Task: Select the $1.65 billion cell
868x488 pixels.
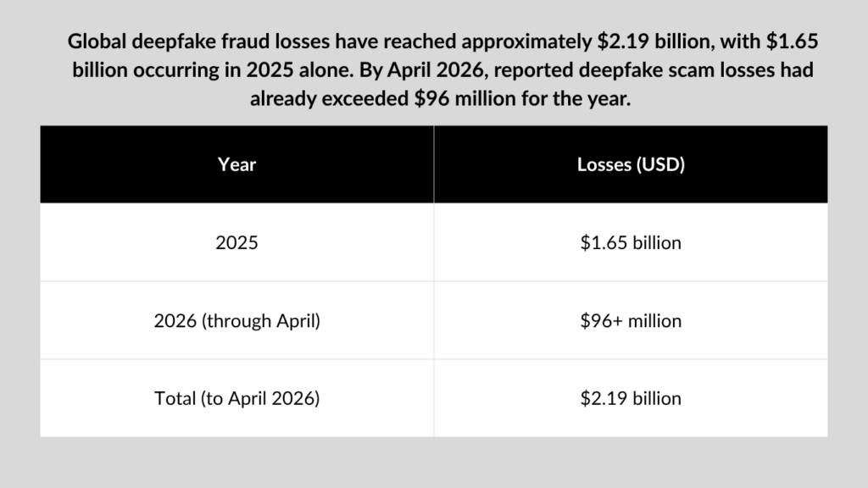Action: click(631, 242)
